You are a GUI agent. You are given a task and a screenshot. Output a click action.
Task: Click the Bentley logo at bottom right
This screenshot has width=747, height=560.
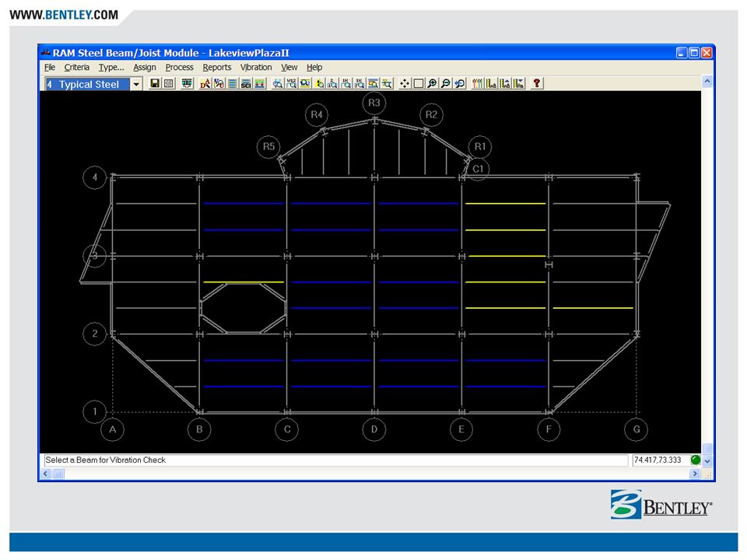pyautogui.click(x=661, y=505)
